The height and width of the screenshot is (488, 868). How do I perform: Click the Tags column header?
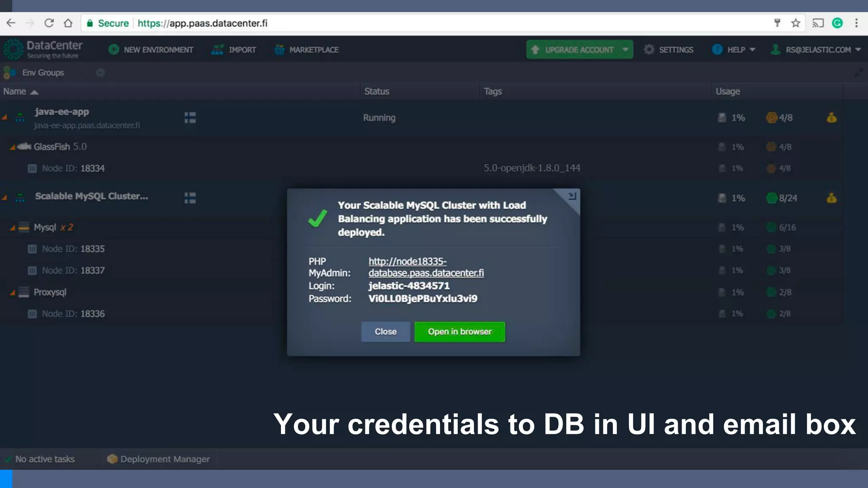[x=493, y=91]
